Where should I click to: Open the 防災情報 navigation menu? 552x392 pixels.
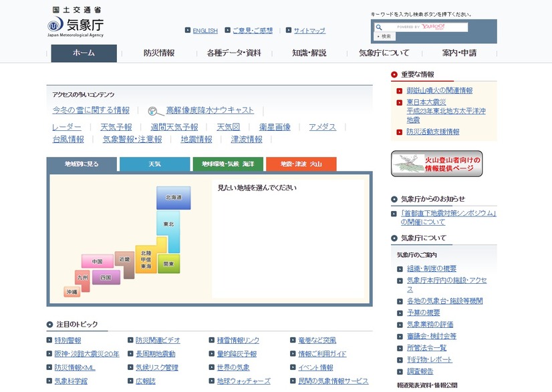tap(159, 53)
